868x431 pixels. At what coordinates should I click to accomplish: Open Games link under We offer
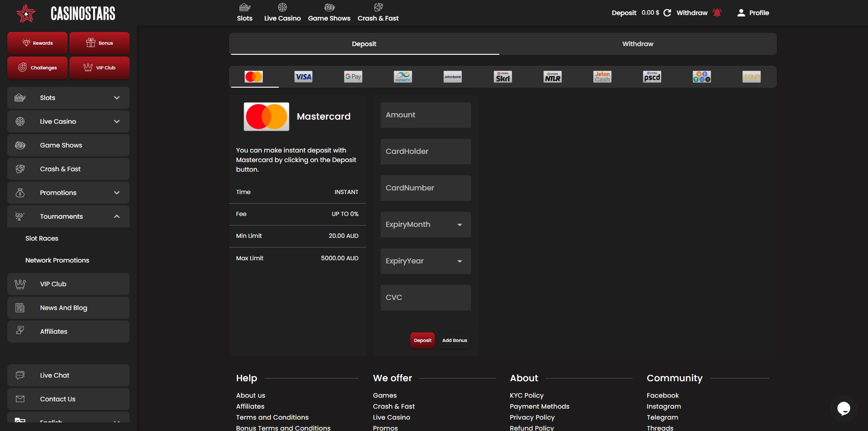coord(385,395)
